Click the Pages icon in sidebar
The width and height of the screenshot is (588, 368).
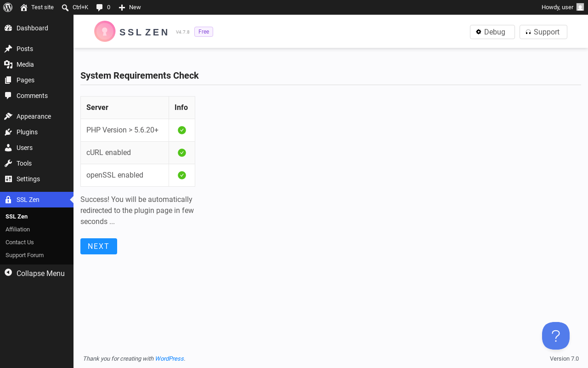[8, 80]
